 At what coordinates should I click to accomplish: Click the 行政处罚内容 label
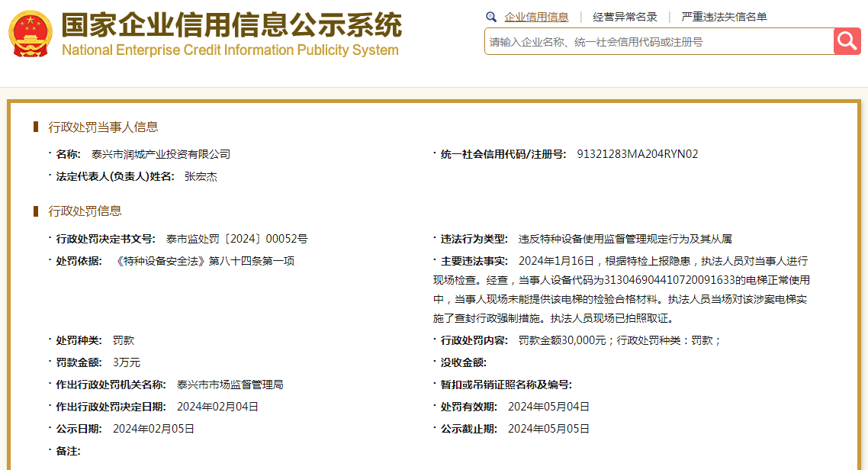tap(474, 340)
